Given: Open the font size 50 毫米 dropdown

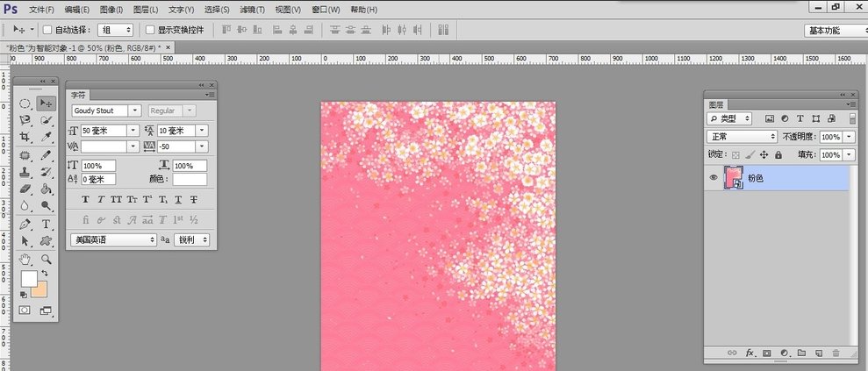Looking at the screenshot, I should [133, 131].
